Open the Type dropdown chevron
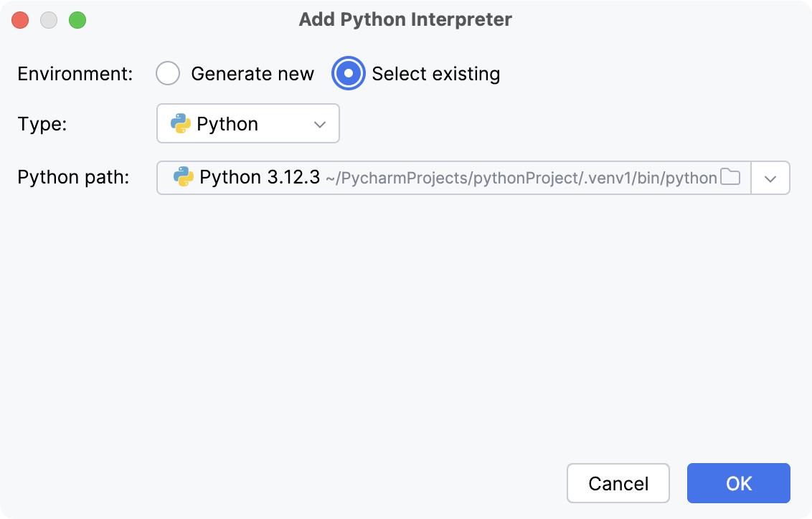812x519 pixels. 320,125
